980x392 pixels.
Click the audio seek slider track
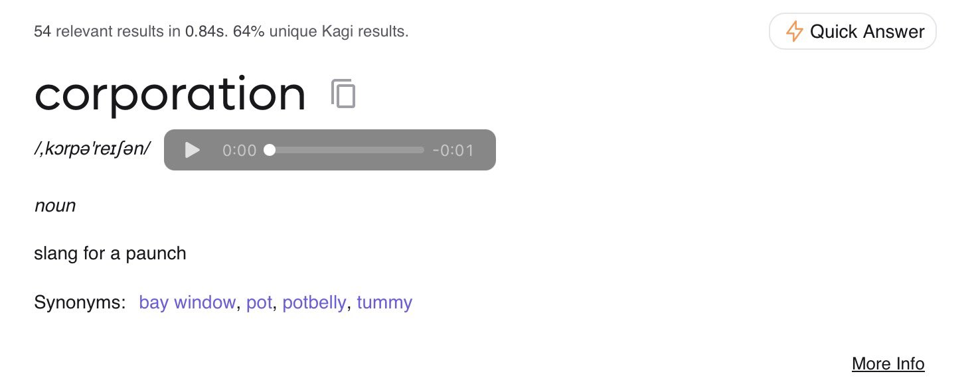click(347, 150)
